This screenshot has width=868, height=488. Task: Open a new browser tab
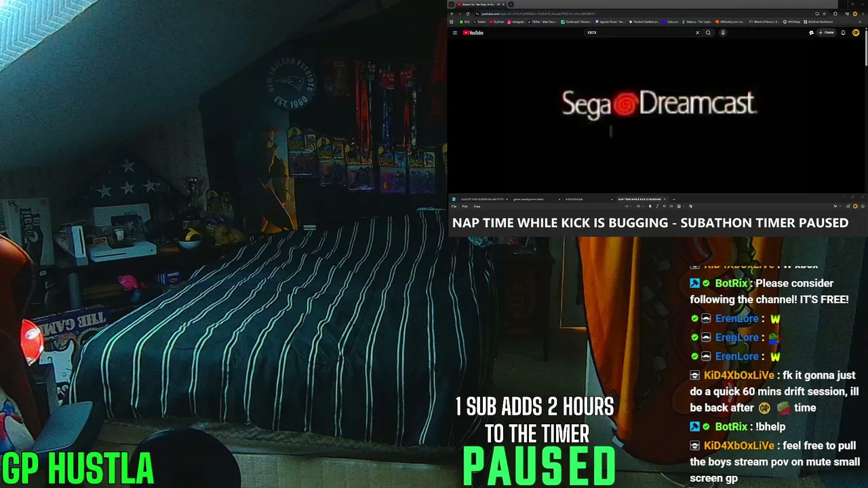[x=511, y=4]
